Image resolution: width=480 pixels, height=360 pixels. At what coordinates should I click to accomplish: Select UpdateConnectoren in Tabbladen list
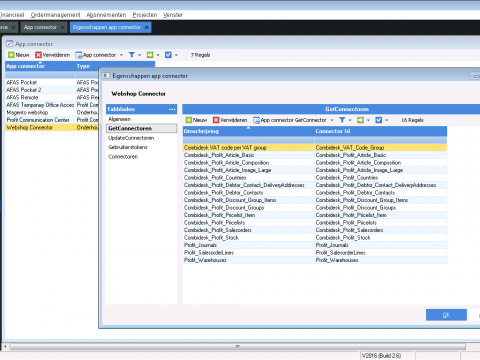[141, 138]
